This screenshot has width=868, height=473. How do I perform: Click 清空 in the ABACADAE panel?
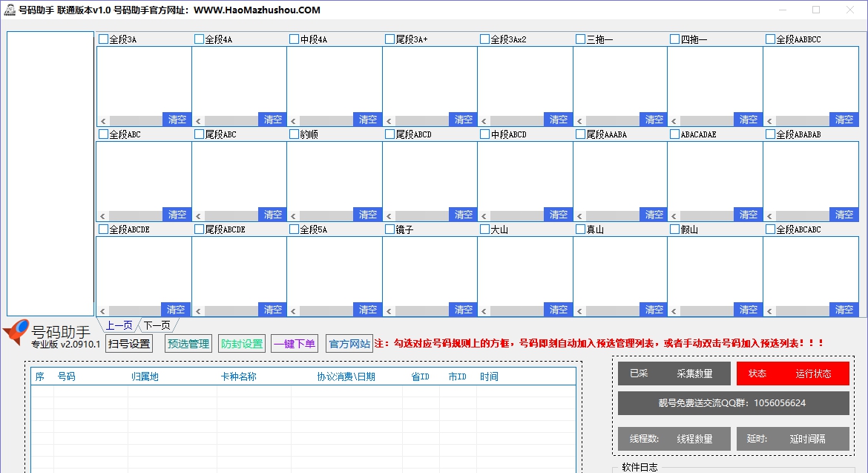749,215
